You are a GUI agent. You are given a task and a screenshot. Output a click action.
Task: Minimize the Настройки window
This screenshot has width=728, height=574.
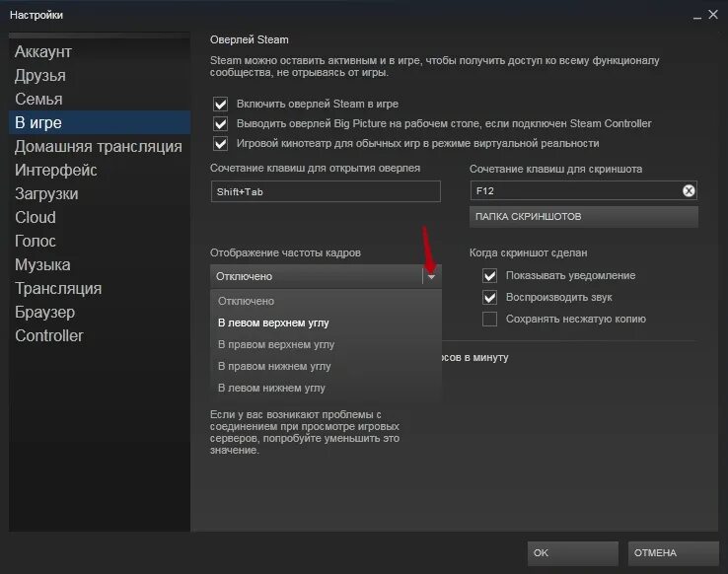point(696,16)
